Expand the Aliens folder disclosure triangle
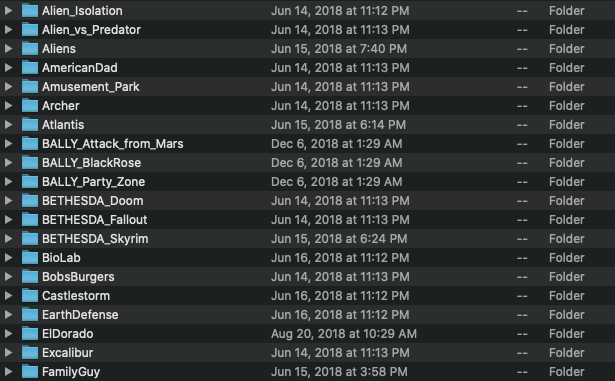Screen dimensions: 615x381 pos(8,49)
